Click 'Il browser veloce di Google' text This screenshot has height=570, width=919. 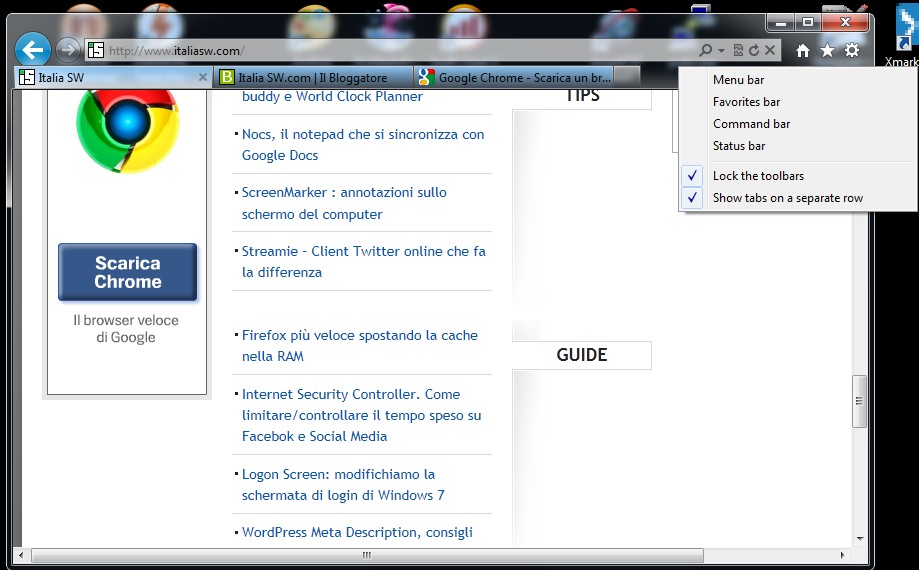[126, 329]
